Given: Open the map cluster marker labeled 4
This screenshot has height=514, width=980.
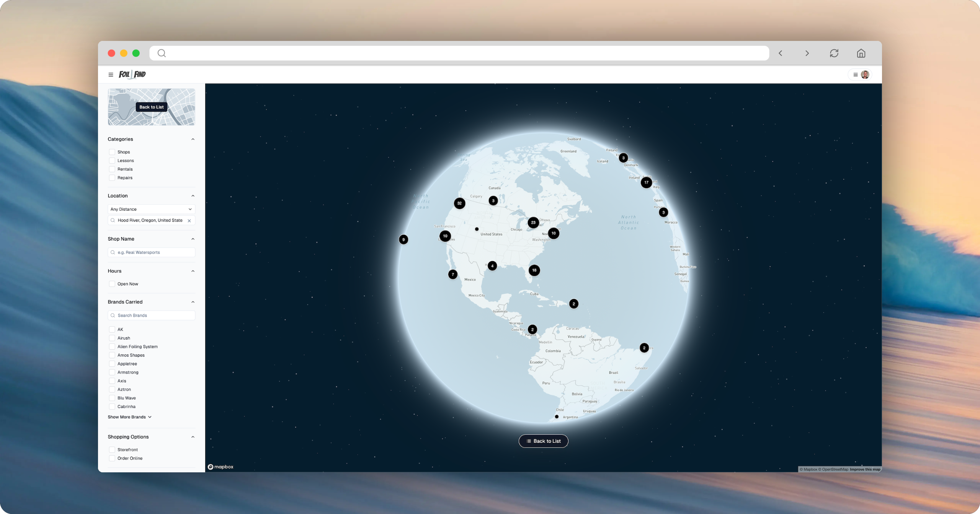Looking at the screenshot, I should click(x=492, y=266).
